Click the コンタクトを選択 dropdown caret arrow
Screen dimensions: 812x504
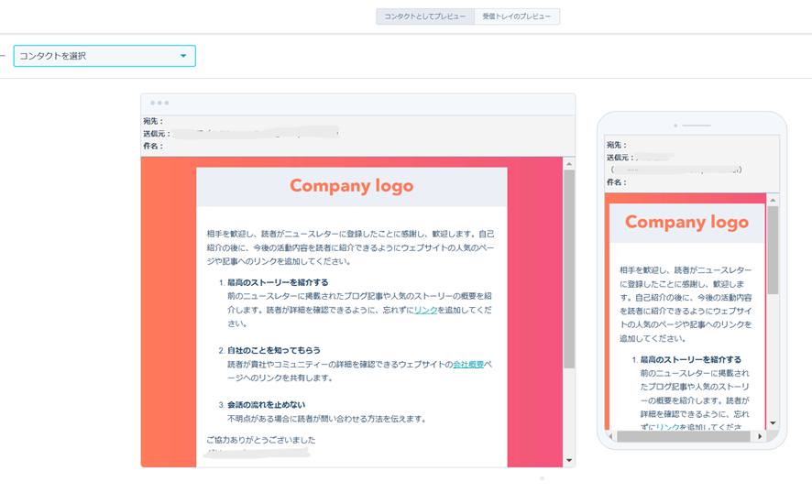[183, 56]
